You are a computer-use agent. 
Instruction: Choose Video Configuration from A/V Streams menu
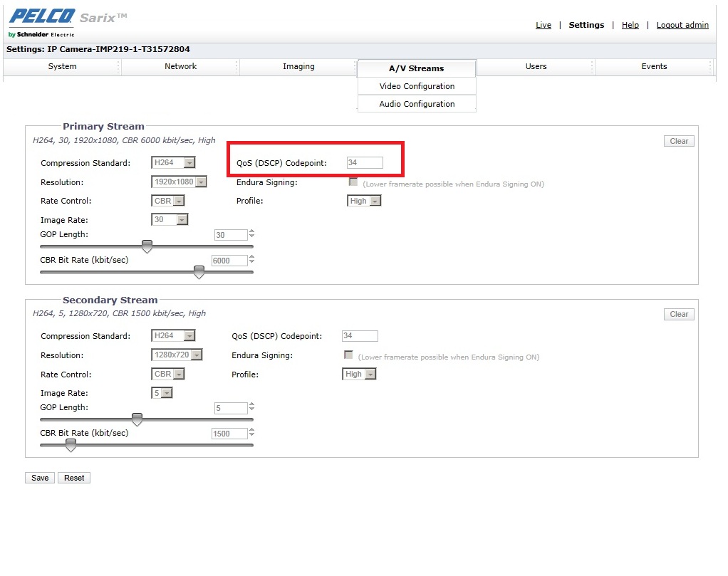point(417,86)
